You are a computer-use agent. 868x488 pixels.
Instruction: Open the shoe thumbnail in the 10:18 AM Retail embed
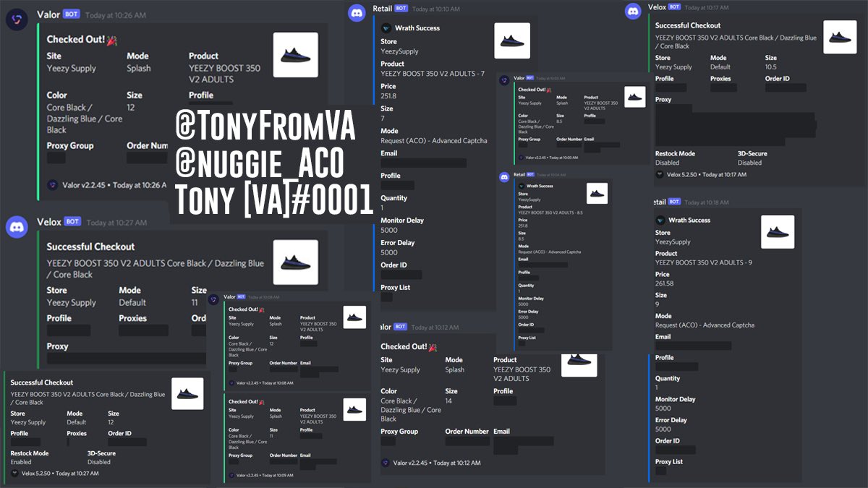point(778,232)
